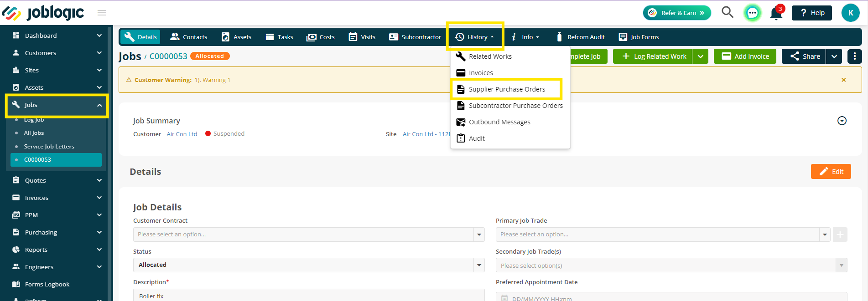The image size is (868, 301).
Task: Expand the Info dropdown tab
Action: coord(525,37)
